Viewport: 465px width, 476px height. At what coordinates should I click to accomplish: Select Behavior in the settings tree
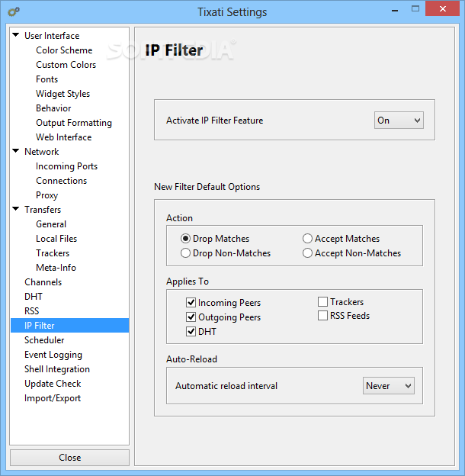click(x=53, y=108)
